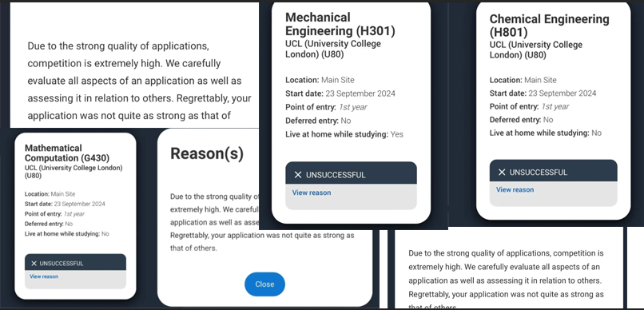Screen dimensions: 644x310
Task: Click Location: Main Site in Mathematical Computation card
Action: 50,194
